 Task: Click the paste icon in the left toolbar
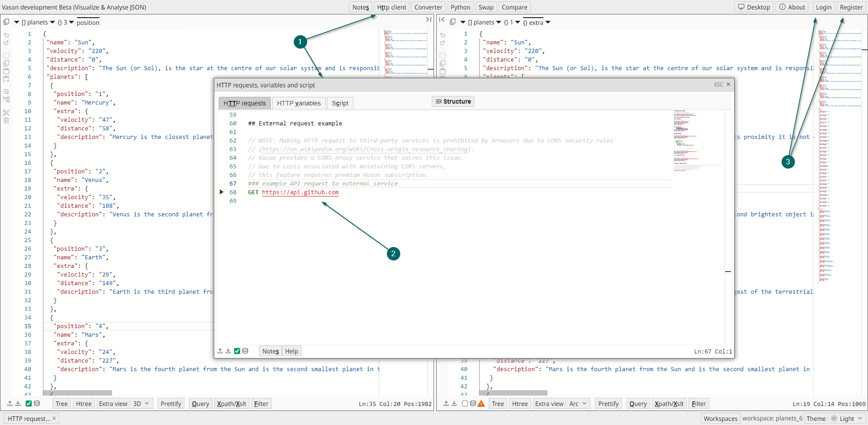coord(6,71)
